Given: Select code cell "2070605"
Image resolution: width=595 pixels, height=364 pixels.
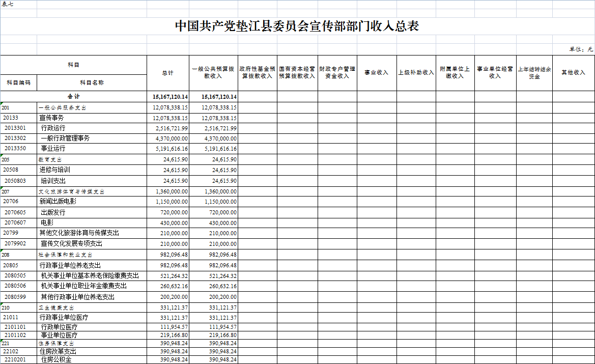Looking at the screenshot, I should pos(19,213).
